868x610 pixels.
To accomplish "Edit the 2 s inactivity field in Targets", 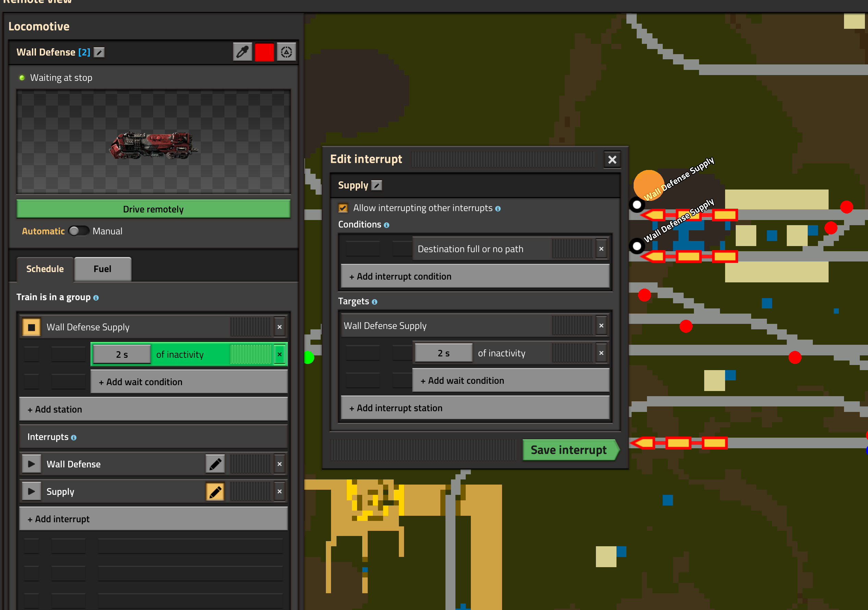I will [443, 353].
